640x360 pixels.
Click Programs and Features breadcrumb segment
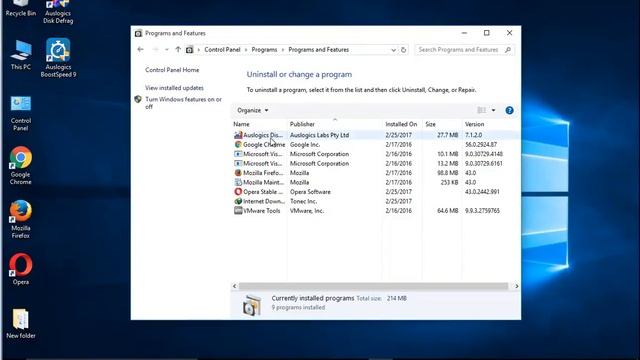click(x=318, y=50)
